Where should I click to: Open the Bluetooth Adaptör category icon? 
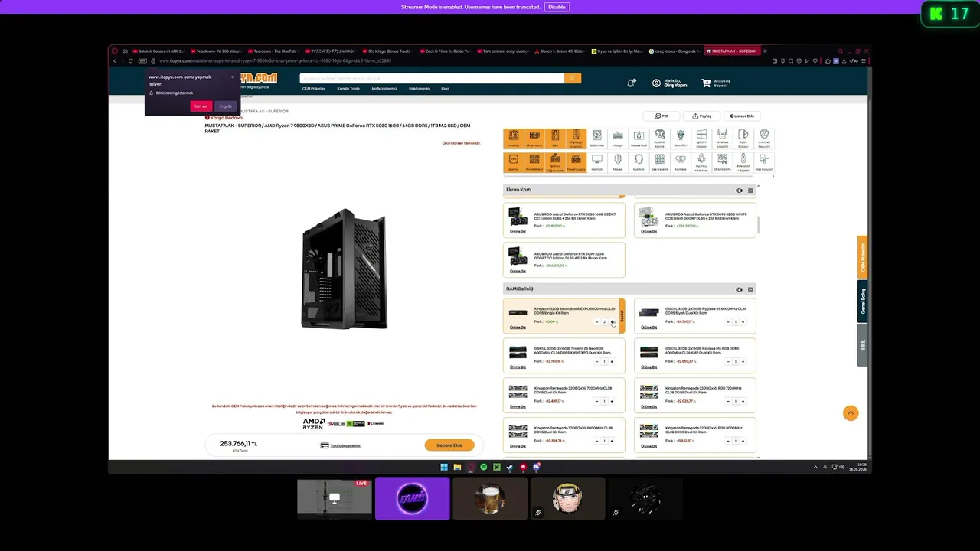pyautogui.click(x=743, y=162)
